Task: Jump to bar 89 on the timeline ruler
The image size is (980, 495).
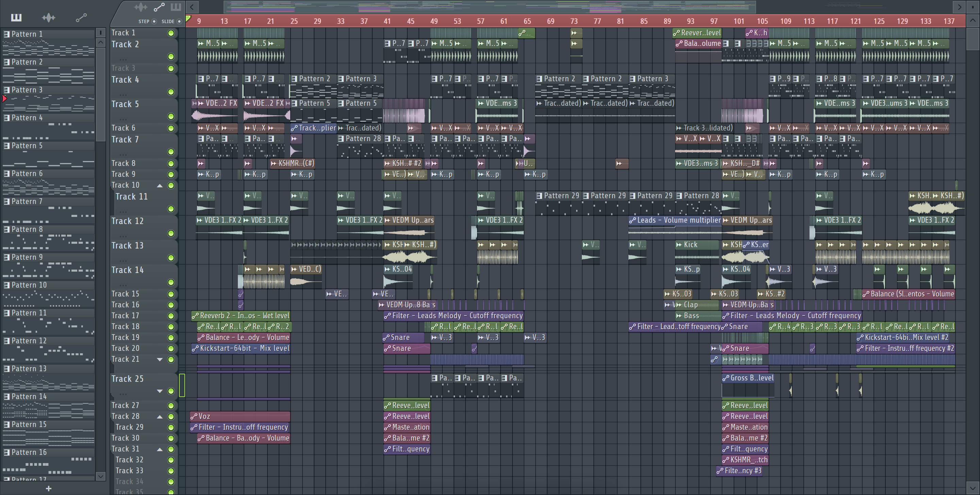Action: [x=667, y=21]
